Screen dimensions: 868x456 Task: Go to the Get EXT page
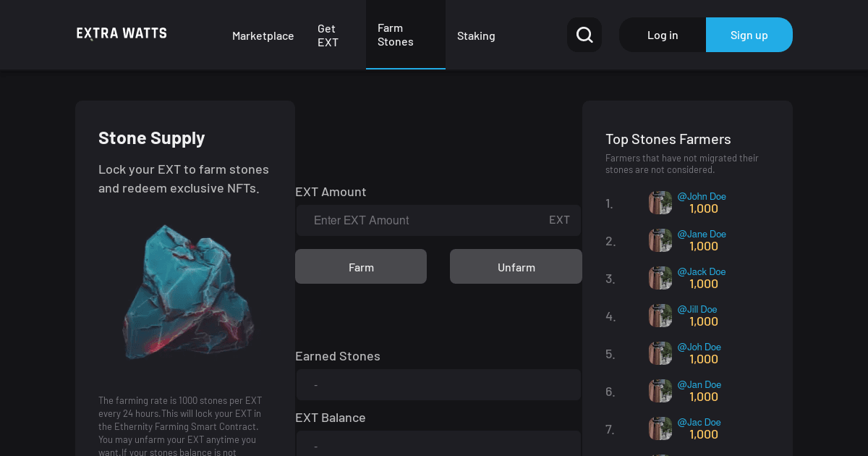pos(328,35)
